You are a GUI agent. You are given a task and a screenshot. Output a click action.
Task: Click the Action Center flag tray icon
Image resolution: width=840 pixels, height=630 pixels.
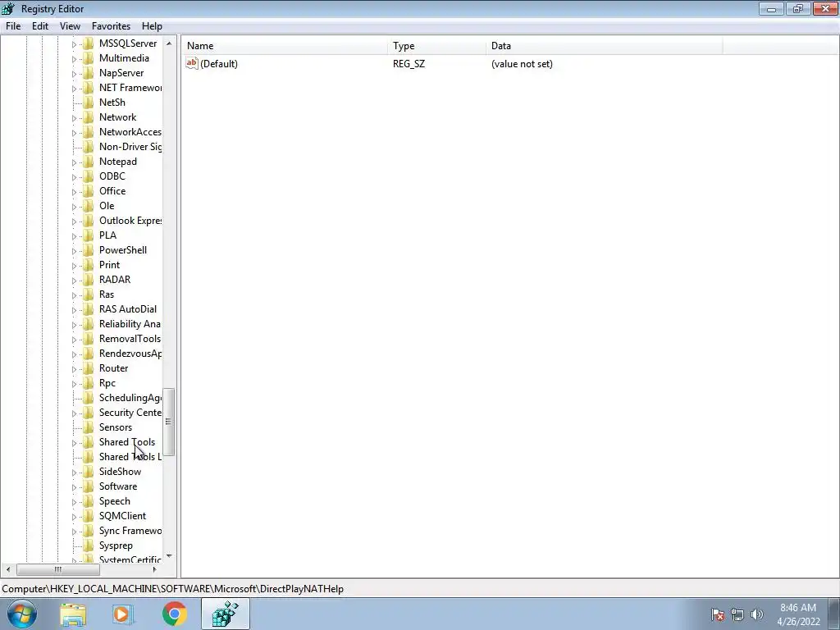(x=718, y=614)
